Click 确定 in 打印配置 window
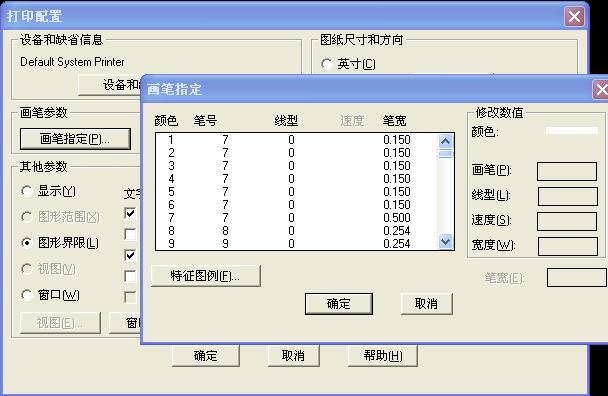This screenshot has height=396, width=608. [206, 355]
